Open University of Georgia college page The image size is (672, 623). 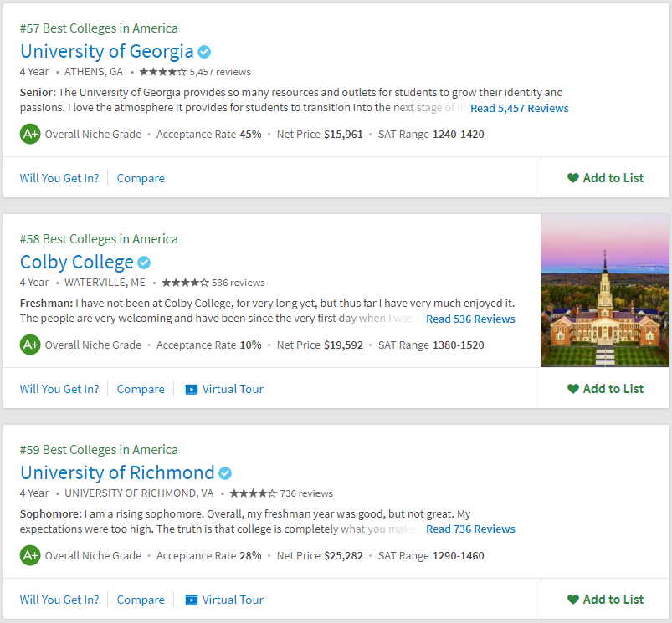tap(107, 51)
